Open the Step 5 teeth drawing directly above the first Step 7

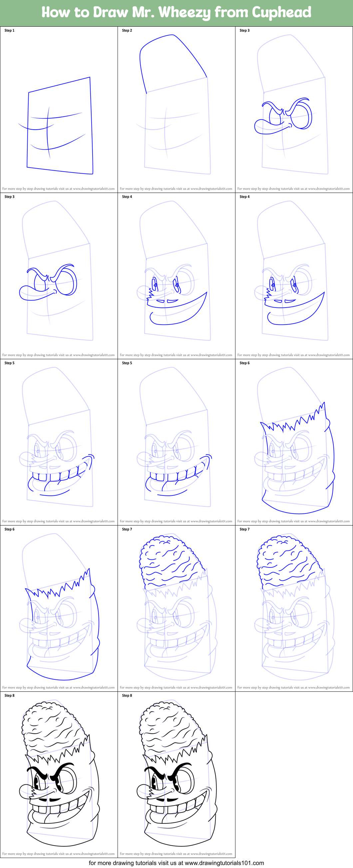click(176, 442)
